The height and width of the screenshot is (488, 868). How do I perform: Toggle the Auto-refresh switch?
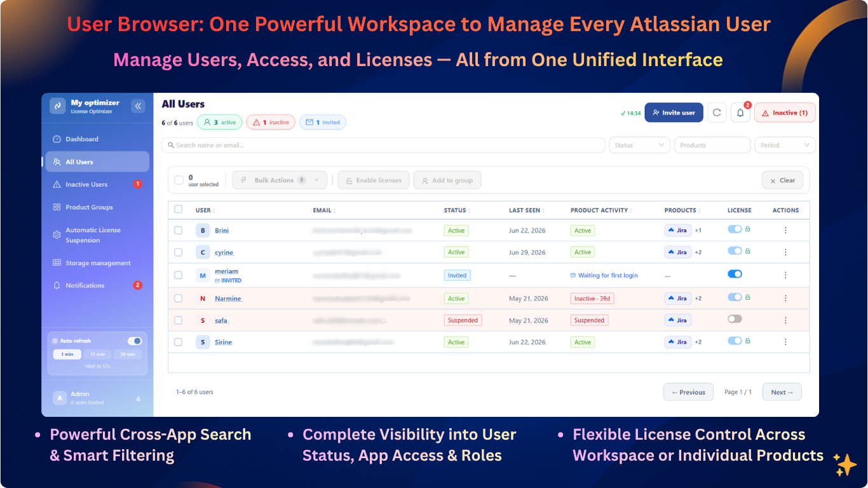[134, 341]
